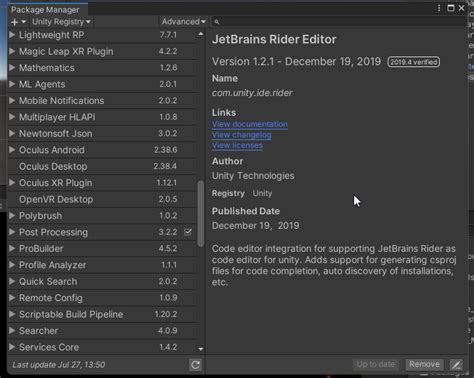Expand the Post Processing package

[12, 232]
